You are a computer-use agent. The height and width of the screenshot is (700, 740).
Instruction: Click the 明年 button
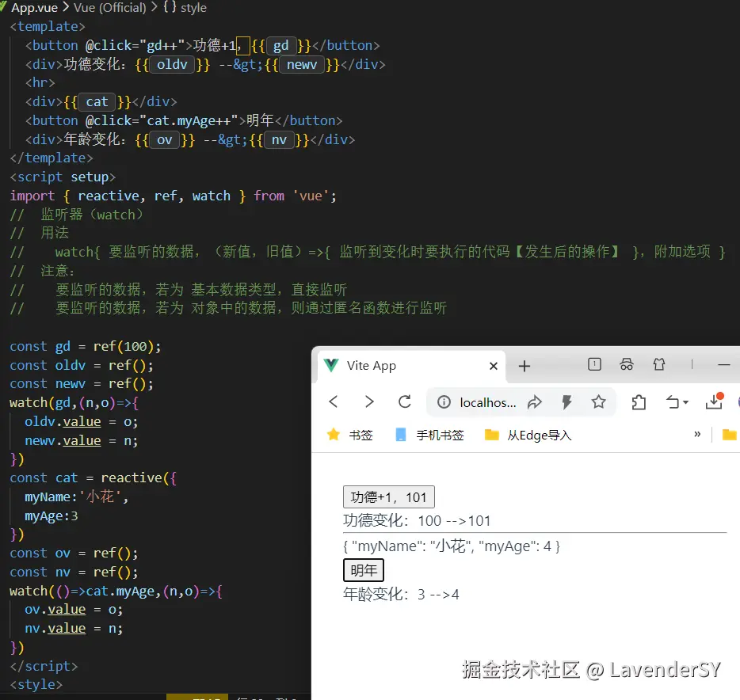(x=363, y=570)
